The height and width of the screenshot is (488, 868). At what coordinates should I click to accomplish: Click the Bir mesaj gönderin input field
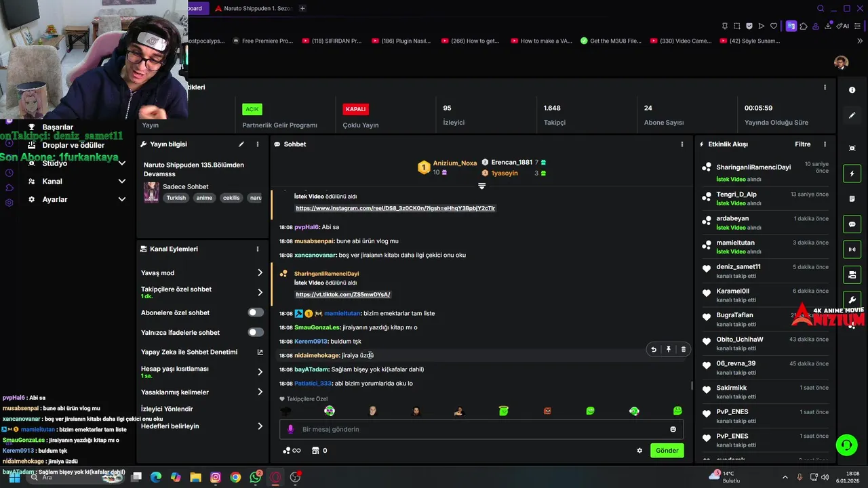tap(481, 429)
